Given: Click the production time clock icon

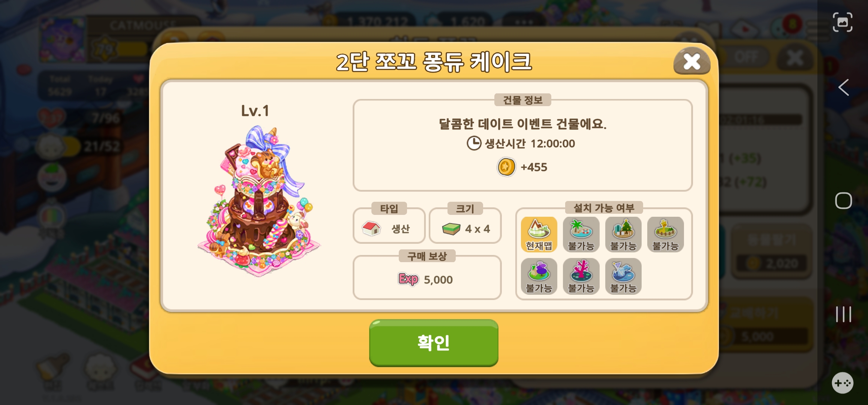Looking at the screenshot, I should click(x=474, y=143).
